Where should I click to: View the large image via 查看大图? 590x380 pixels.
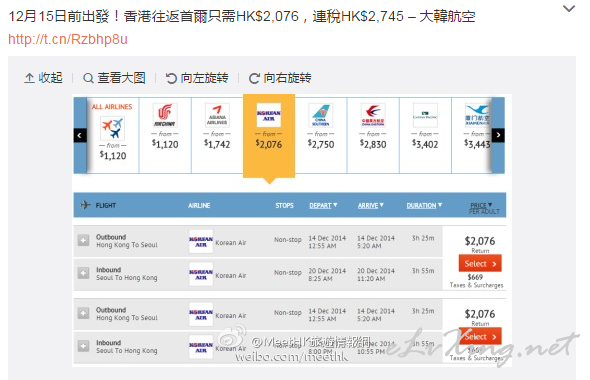point(114,78)
